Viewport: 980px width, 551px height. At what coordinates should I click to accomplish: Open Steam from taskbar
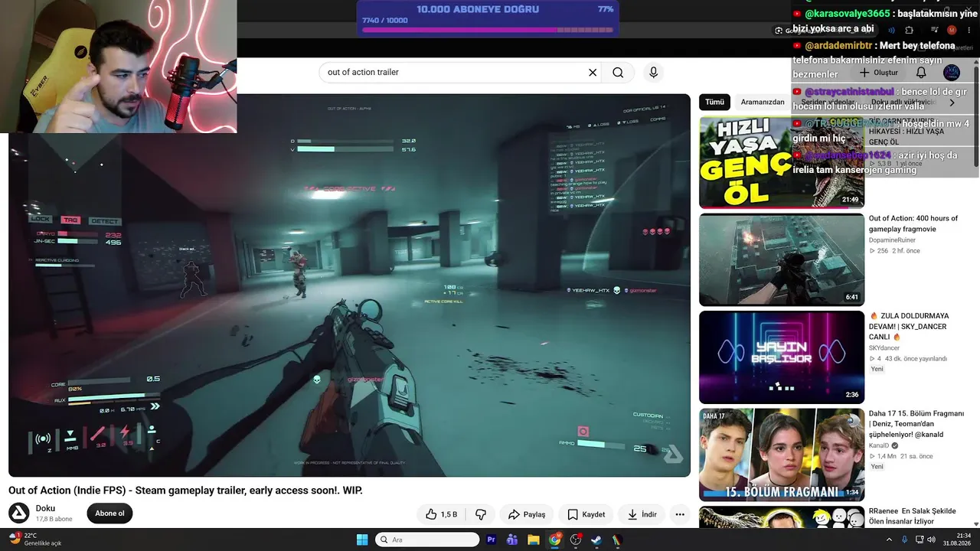pos(596,540)
